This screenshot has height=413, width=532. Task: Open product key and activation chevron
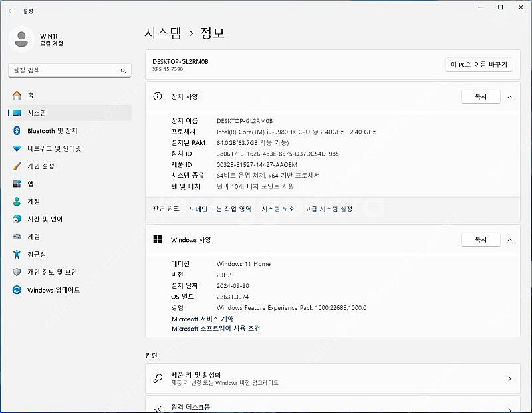509,378
